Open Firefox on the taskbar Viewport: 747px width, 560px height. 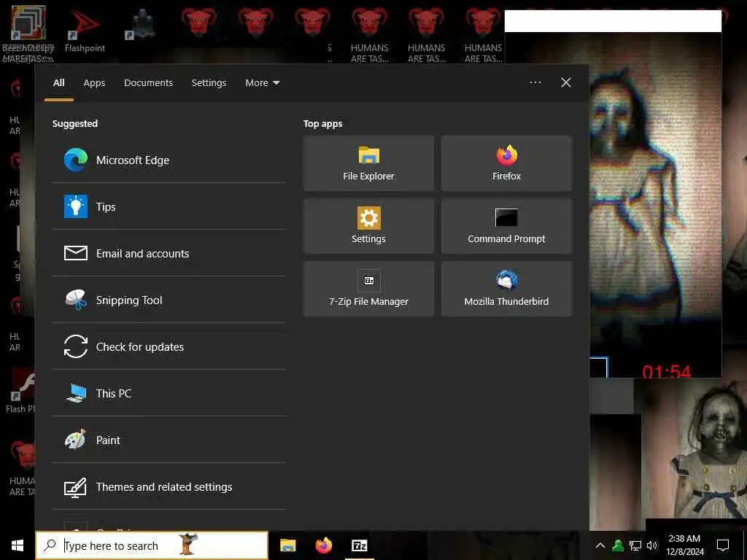(324, 545)
